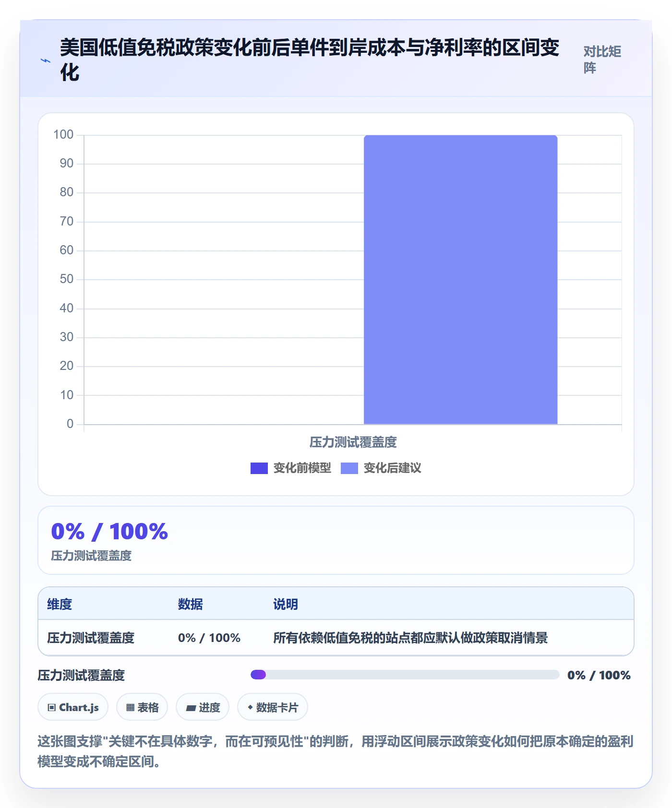Image resolution: width=672 pixels, height=808 pixels.
Task: Click the bar icon in 进度 chip
Action: (191, 708)
